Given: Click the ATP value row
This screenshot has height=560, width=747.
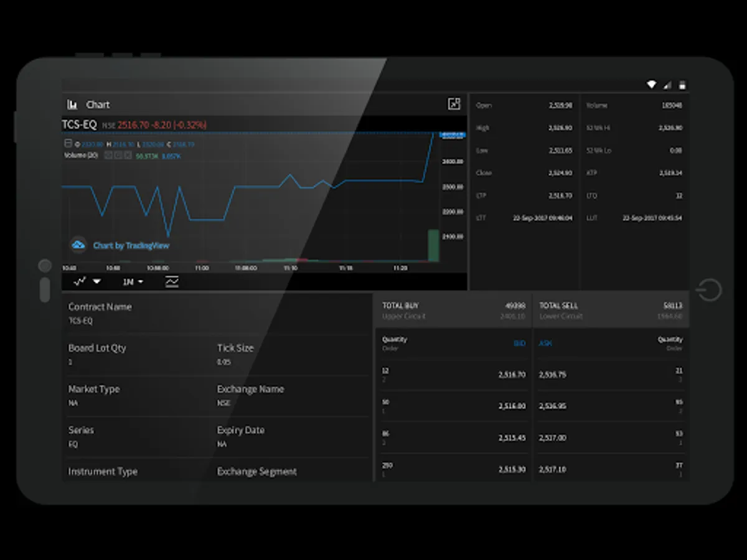Looking at the screenshot, I should [634, 173].
